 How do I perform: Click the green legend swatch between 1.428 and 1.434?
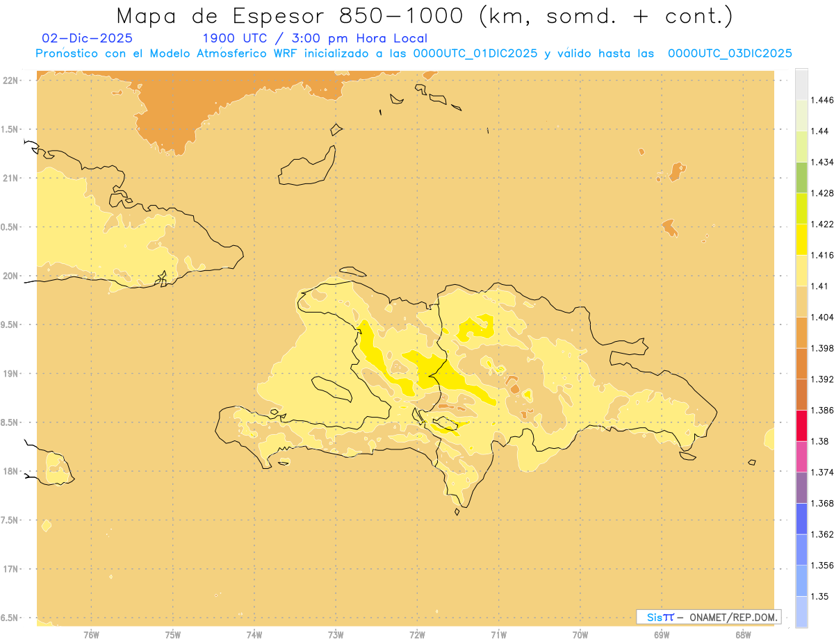(801, 177)
